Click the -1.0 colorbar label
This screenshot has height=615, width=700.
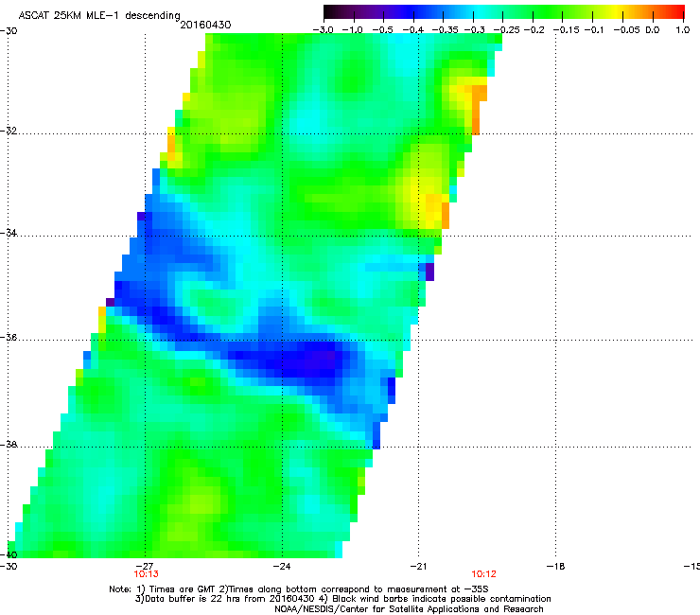coord(353,30)
